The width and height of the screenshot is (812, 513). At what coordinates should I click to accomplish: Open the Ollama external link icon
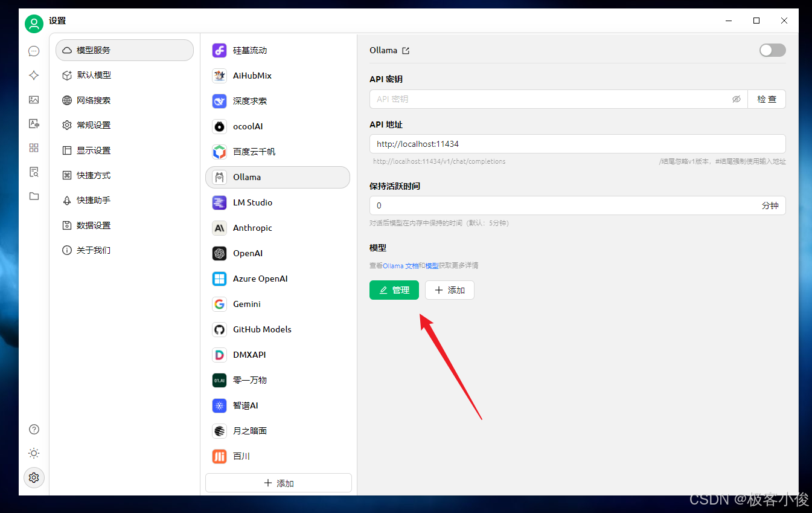406,51
